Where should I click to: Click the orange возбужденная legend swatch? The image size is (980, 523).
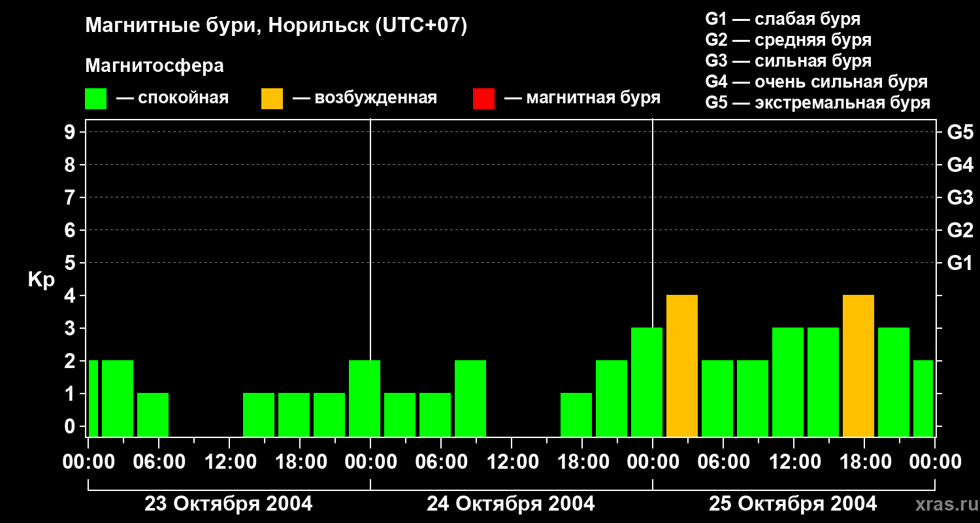[x=272, y=99]
